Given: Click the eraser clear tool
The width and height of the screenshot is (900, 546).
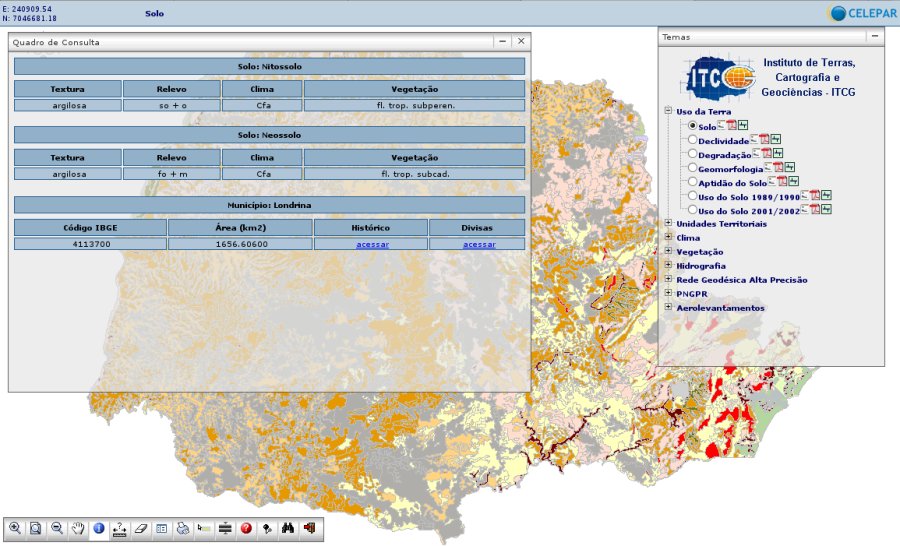Looking at the screenshot, I should 141,528.
